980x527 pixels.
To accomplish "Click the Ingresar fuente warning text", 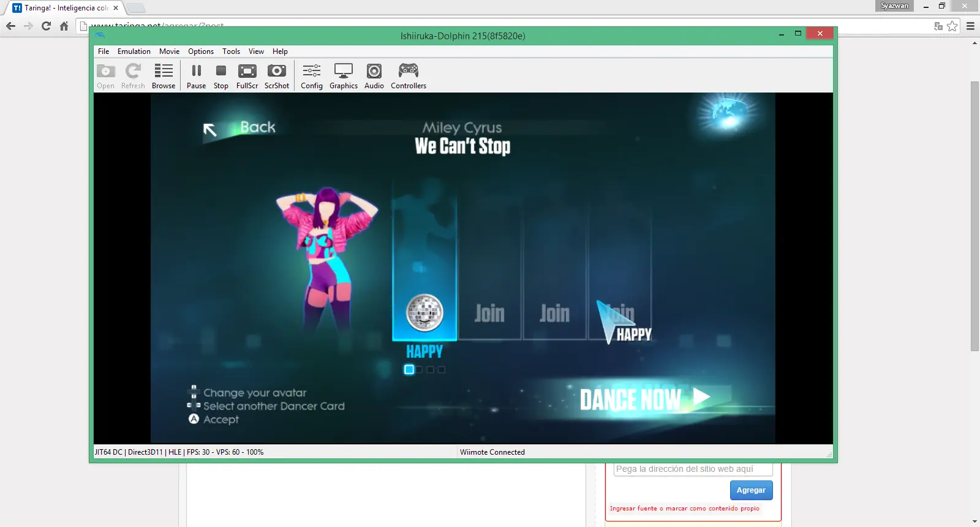I will point(684,509).
